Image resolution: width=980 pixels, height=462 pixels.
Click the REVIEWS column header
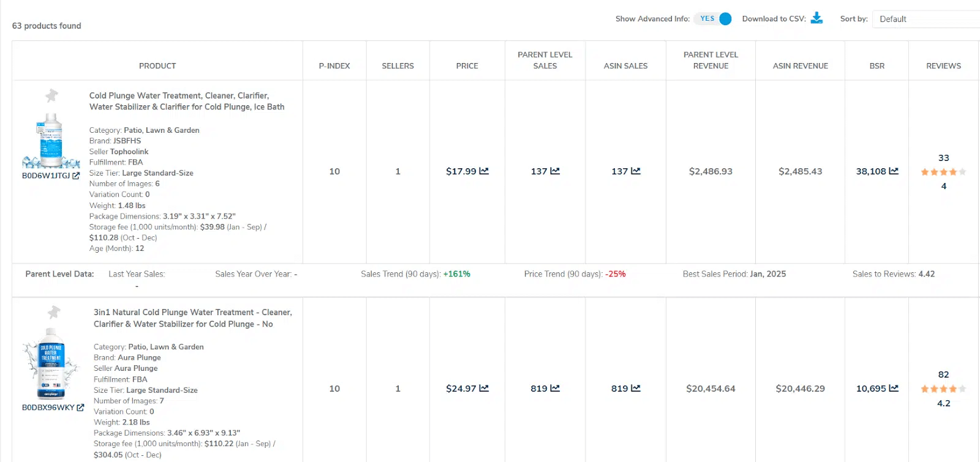pyautogui.click(x=943, y=66)
